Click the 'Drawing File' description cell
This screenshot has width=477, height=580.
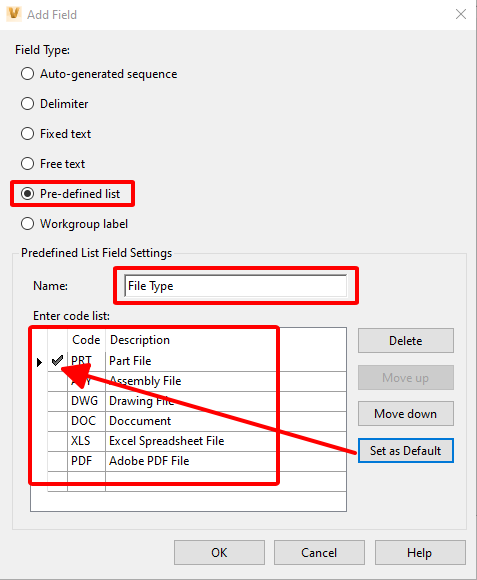pos(226,401)
